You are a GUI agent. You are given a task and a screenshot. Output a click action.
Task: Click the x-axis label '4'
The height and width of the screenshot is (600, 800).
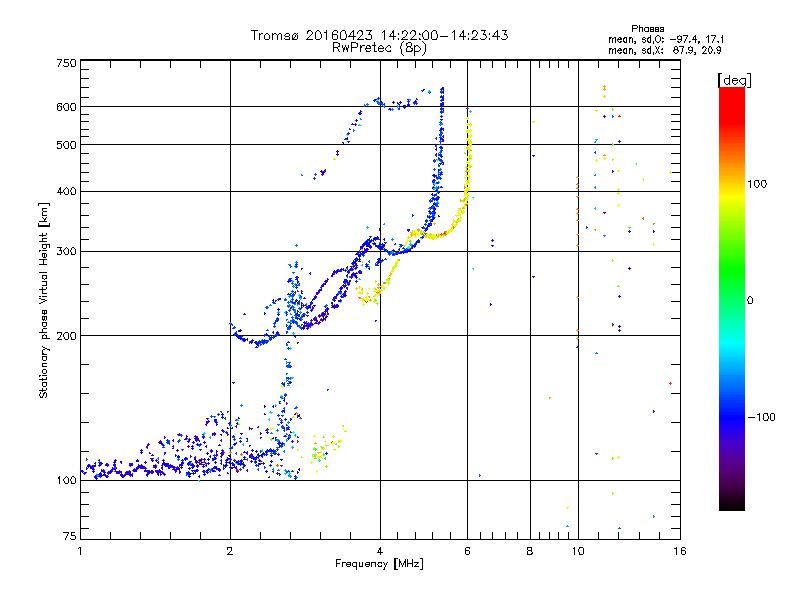click(380, 551)
